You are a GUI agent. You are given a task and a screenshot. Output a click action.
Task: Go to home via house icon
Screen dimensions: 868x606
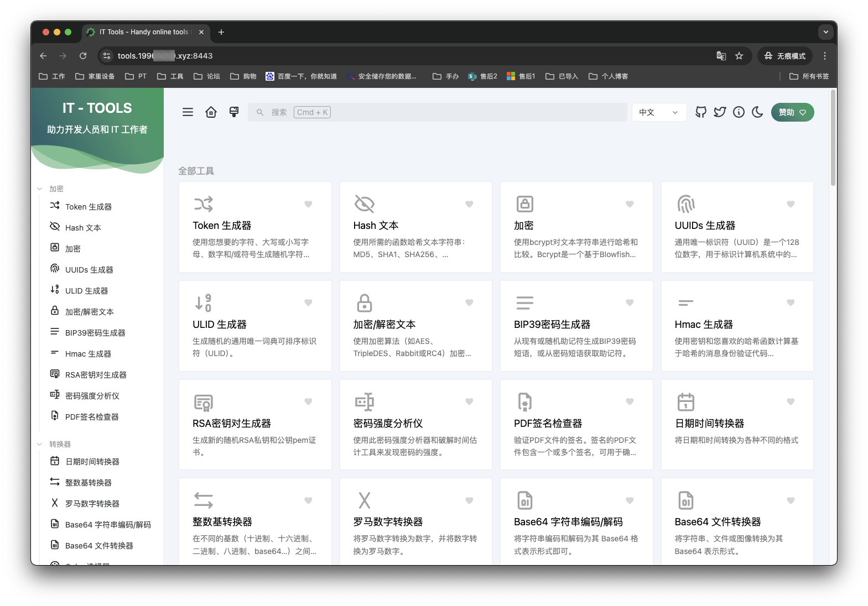[211, 112]
